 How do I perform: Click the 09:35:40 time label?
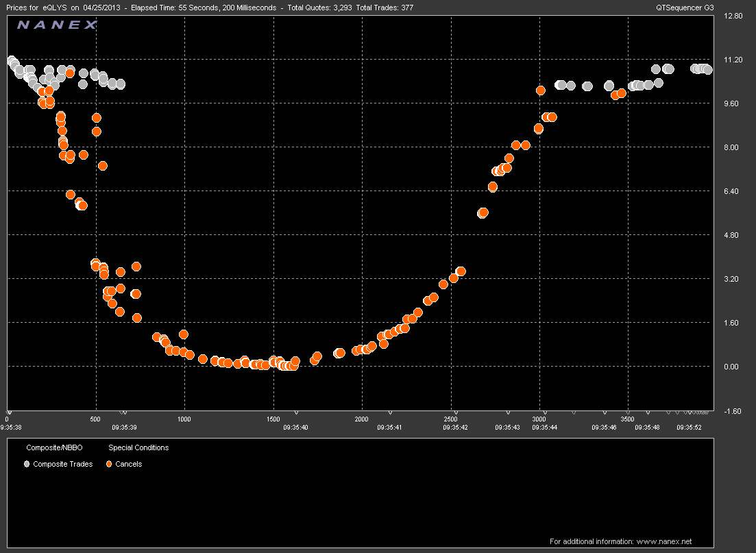(295, 427)
